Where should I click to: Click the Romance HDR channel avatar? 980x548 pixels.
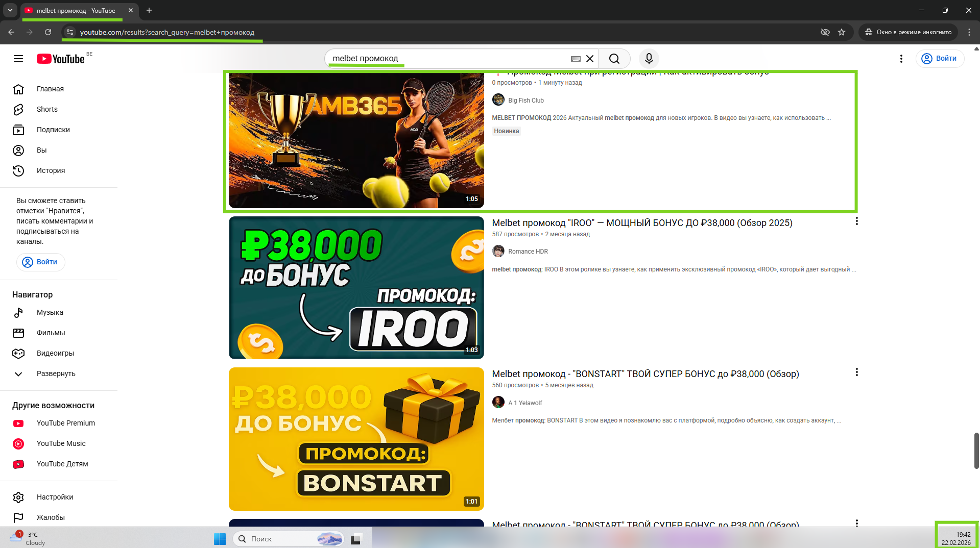pos(498,251)
